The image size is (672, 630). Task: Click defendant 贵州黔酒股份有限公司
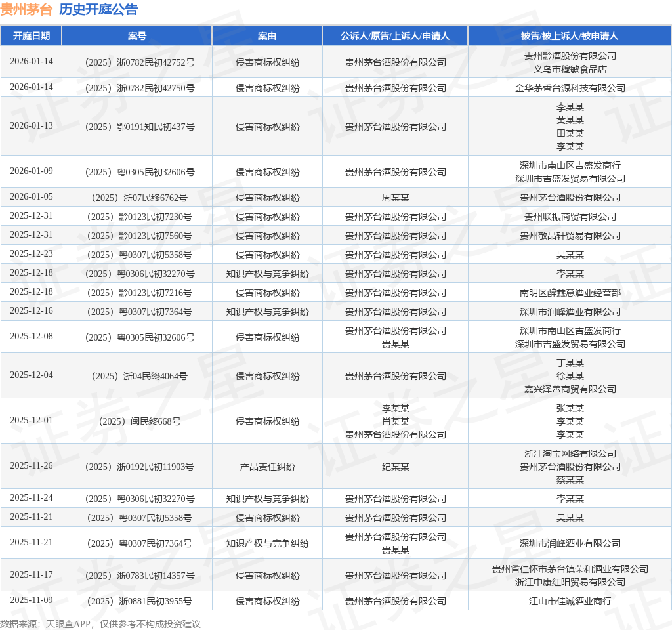click(570, 56)
